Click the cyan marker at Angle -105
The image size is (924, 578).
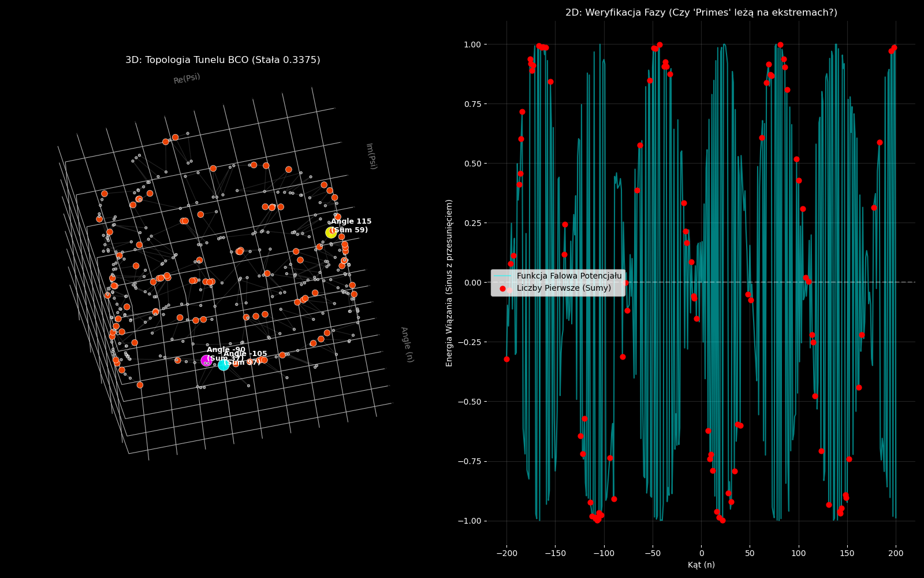click(223, 365)
